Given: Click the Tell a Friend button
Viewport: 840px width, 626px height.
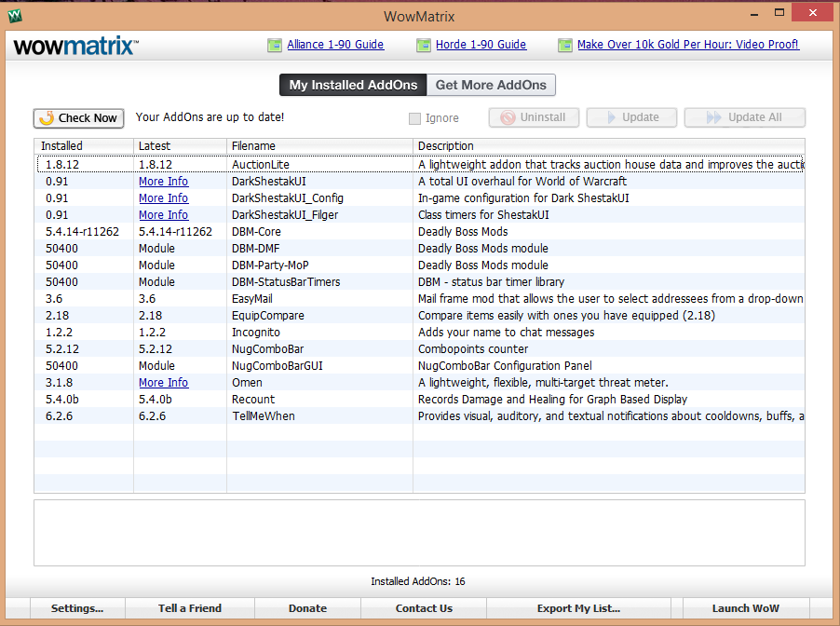Looking at the screenshot, I should pos(190,608).
